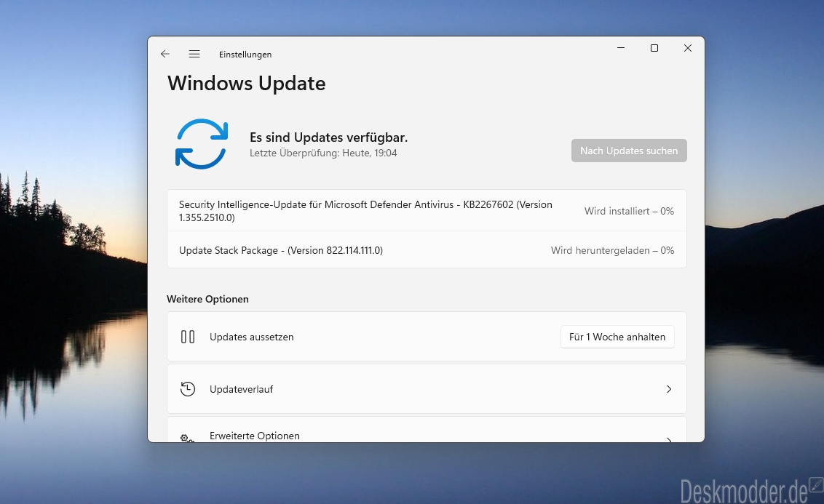Open the Updateverlauf entry

pos(427,389)
